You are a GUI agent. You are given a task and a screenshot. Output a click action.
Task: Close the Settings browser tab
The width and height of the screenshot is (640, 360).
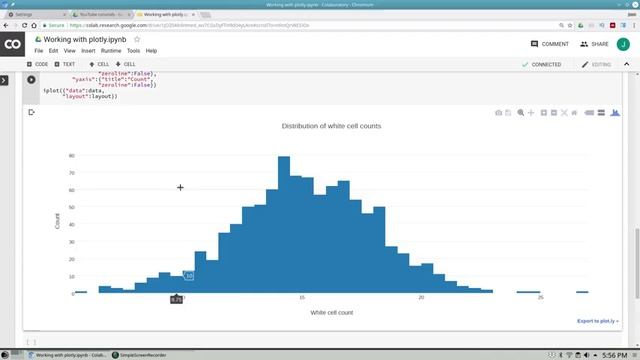(64, 15)
